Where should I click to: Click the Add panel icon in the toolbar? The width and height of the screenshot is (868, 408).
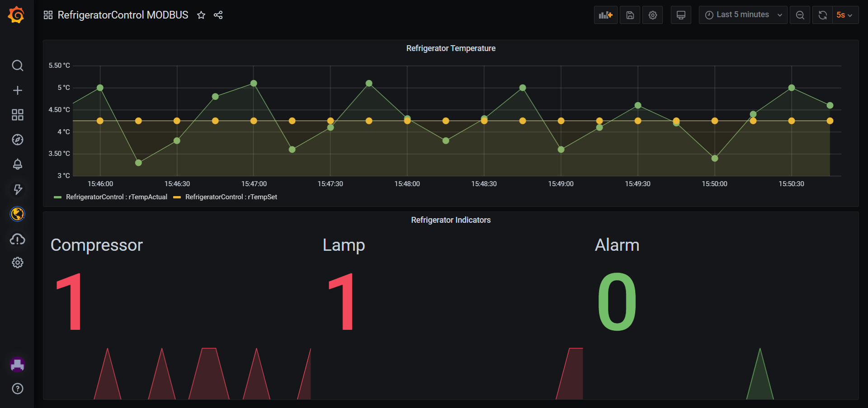[x=605, y=14]
